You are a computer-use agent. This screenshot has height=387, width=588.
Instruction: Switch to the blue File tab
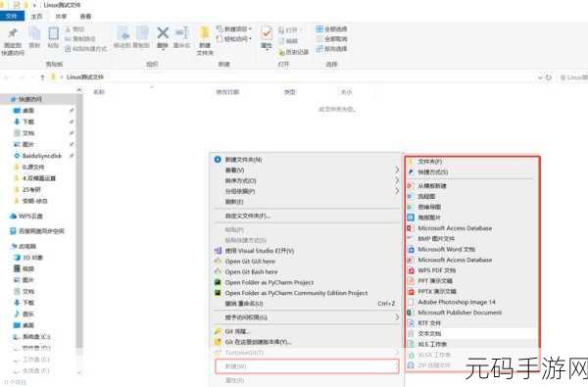pyautogui.click(x=12, y=16)
